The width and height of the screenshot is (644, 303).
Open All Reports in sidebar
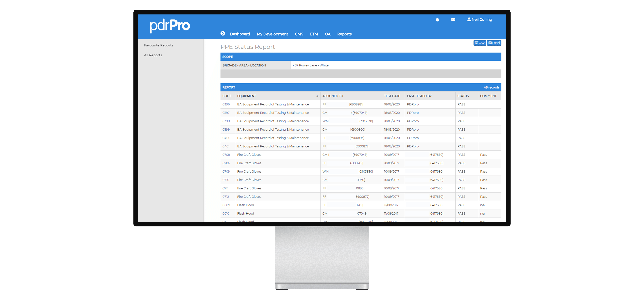pyautogui.click(x=153, y=55)
